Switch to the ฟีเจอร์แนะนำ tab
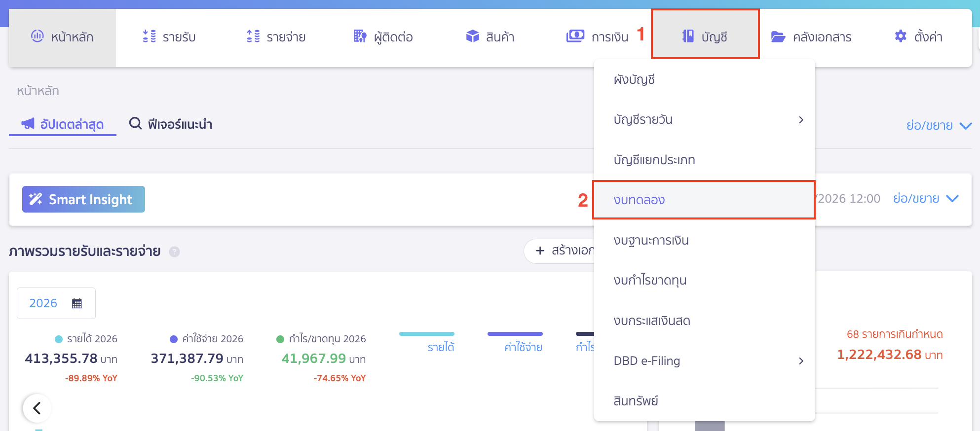Viewport: 980px width, 431px height. click(170, 124)
